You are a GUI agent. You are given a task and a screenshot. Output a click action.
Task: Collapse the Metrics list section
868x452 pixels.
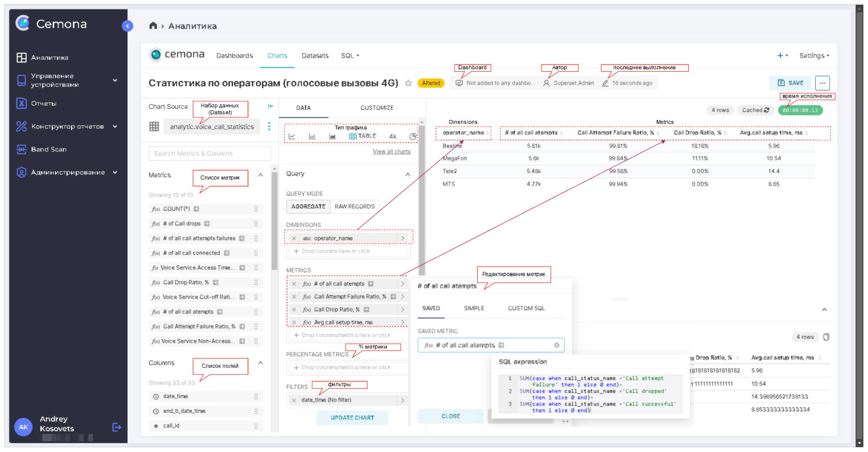(261, 175)
